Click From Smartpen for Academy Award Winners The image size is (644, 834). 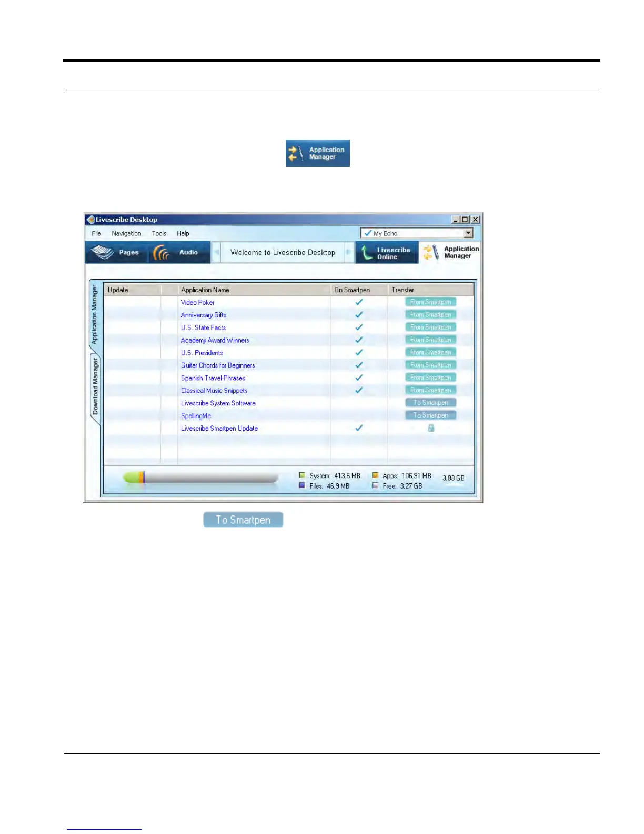(x=430, y=340)
